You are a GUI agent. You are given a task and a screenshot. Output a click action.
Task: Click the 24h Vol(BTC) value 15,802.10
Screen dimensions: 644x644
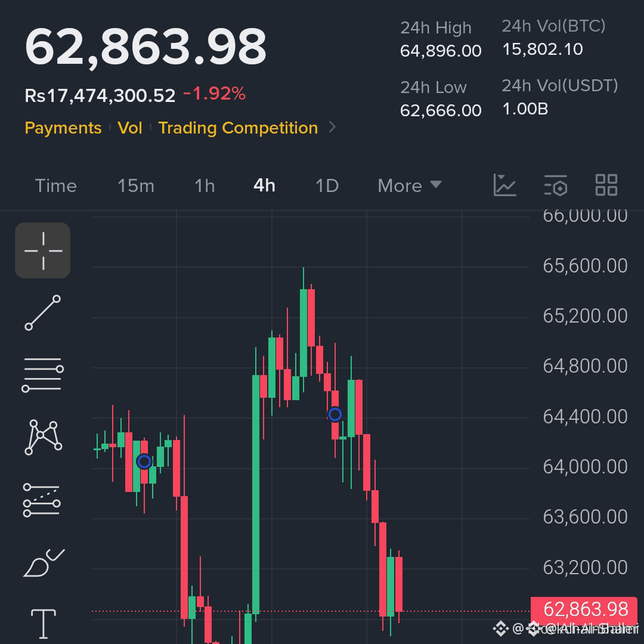click(x=543, y=49)
